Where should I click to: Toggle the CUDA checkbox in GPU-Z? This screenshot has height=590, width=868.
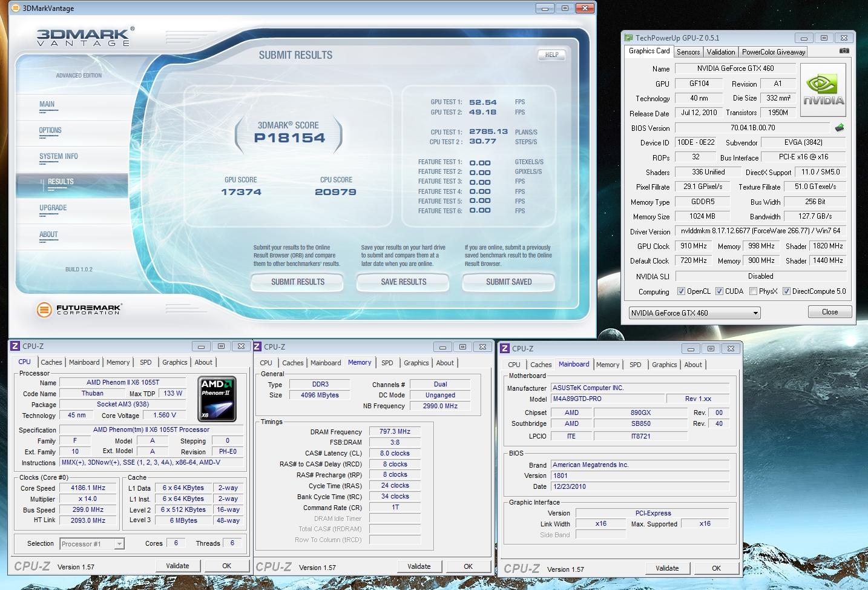(x=719, y=291)
